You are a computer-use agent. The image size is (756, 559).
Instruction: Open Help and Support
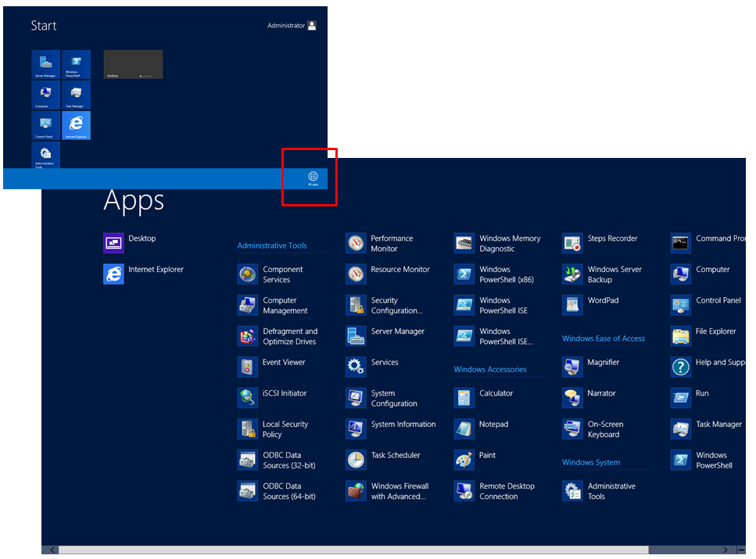tap(708, 367)
